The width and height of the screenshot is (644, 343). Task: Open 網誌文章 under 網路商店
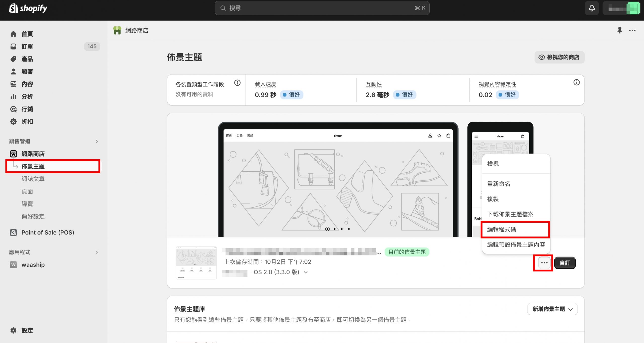(33, 179)
